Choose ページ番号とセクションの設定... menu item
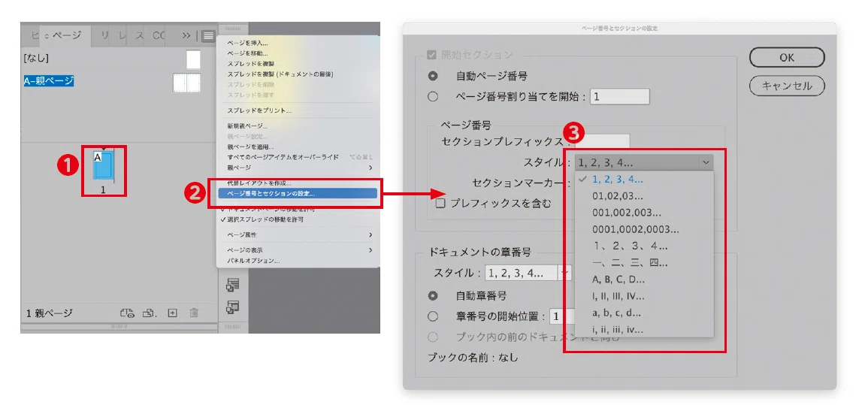The width and height of the screenshot is (868, 405). click(298, 194)
